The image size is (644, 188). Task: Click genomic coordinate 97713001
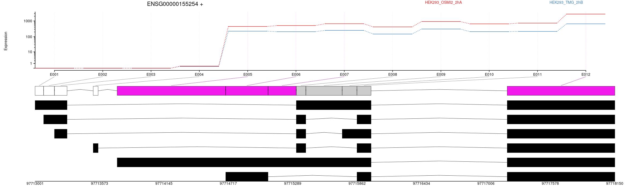[35, 184]
